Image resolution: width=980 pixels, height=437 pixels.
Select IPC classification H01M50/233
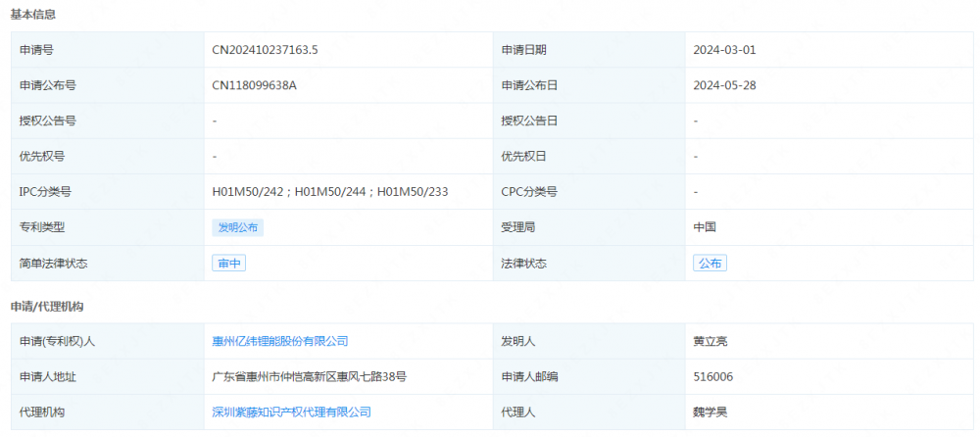click(413, 192)
